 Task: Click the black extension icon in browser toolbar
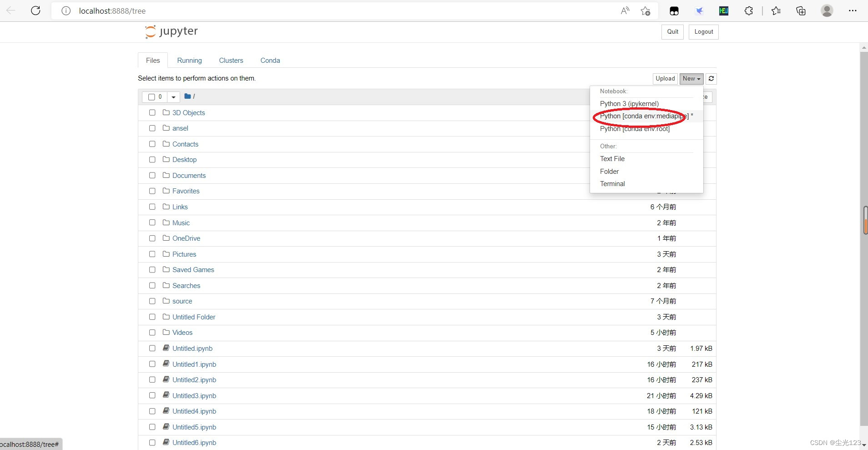point(674,11)
